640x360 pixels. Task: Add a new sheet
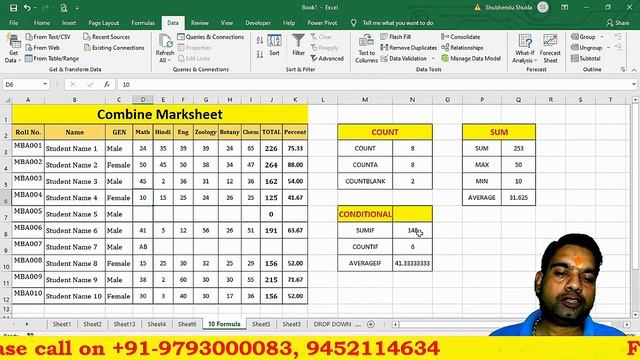click(371, 324)
